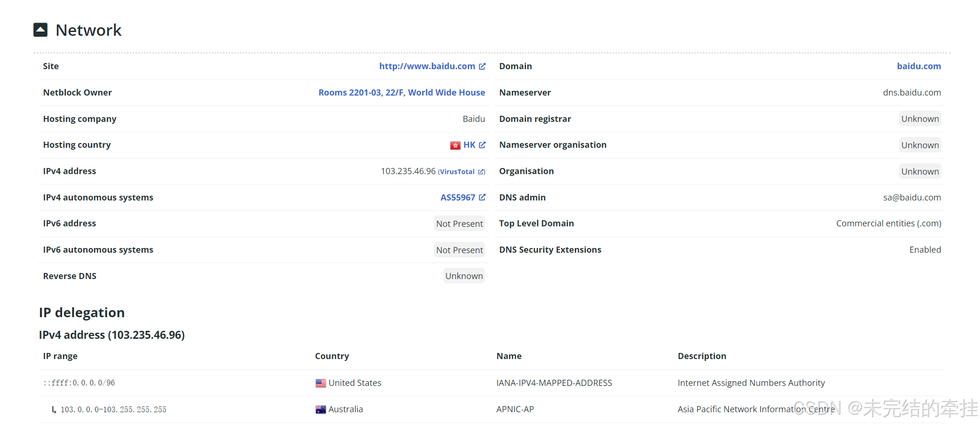980x424 pixels.
Task: Open the http://www.baidu.com site link
Action: coord(427,66)
